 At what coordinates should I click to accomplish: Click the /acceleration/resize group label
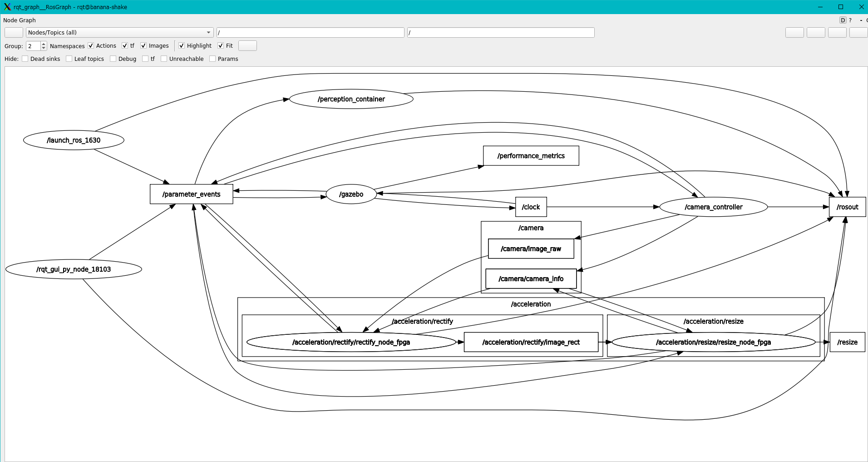click(x=714, y=321)
